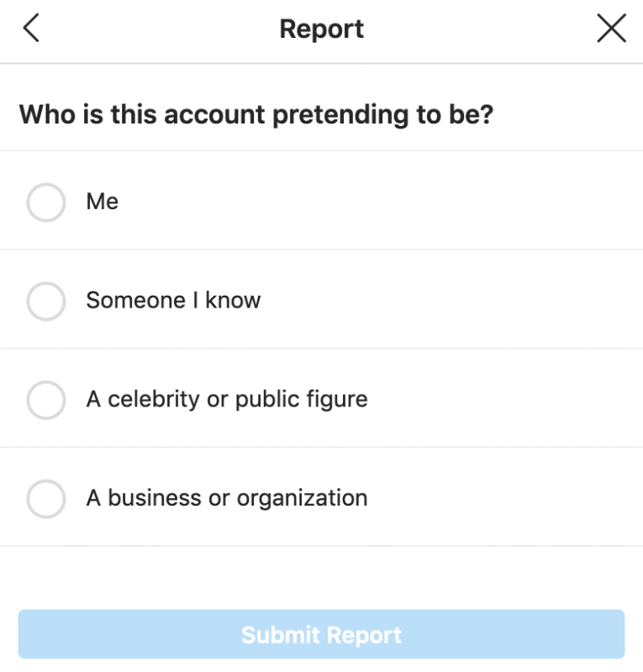Click the "A celebrity or public figure" text
The height and width of the screenshot is (672, 643).
click(227, 399)
